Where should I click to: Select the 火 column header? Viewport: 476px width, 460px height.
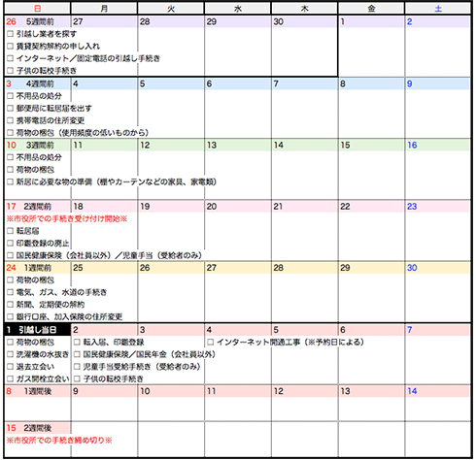pyautogui.click(x=171, y=9)
